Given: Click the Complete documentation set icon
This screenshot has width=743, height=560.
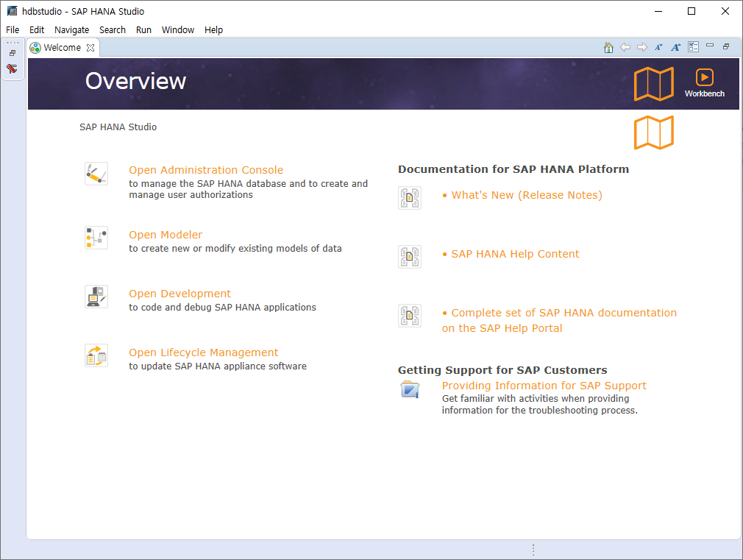Looking at the screenshot, I should (410, 316).
